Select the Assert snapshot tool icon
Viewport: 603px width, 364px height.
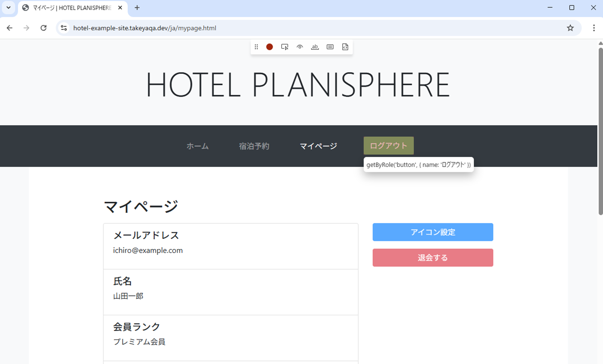(x=345, y=47)
